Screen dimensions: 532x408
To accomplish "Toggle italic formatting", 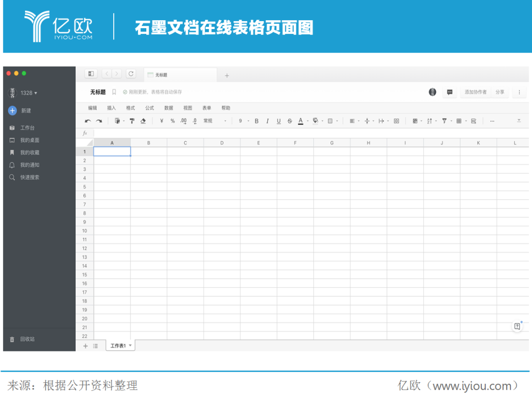I will (x=267, y=121).
